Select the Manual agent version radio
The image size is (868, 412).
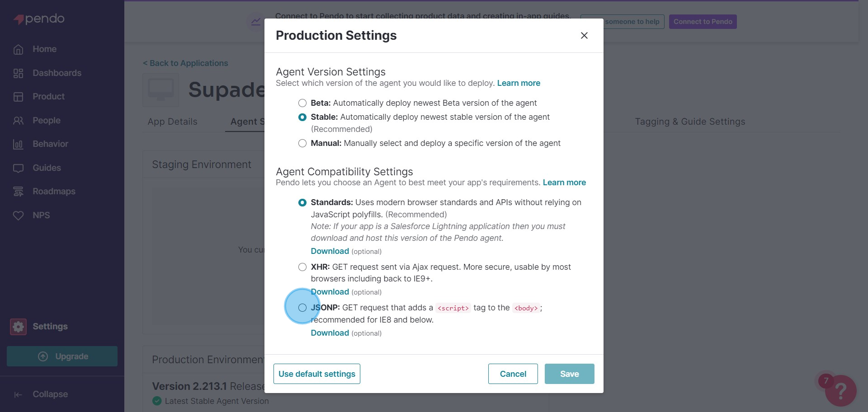coord(302,143)
